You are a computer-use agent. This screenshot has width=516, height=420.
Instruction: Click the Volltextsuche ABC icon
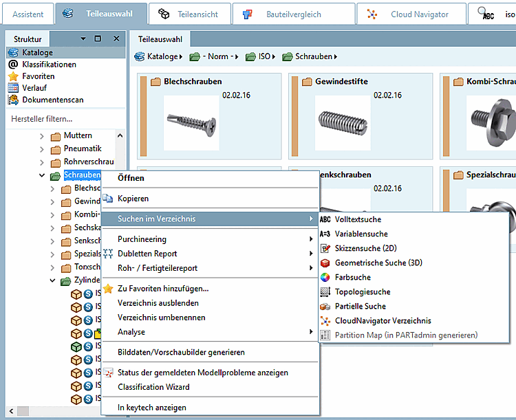[x=325, y=219]
